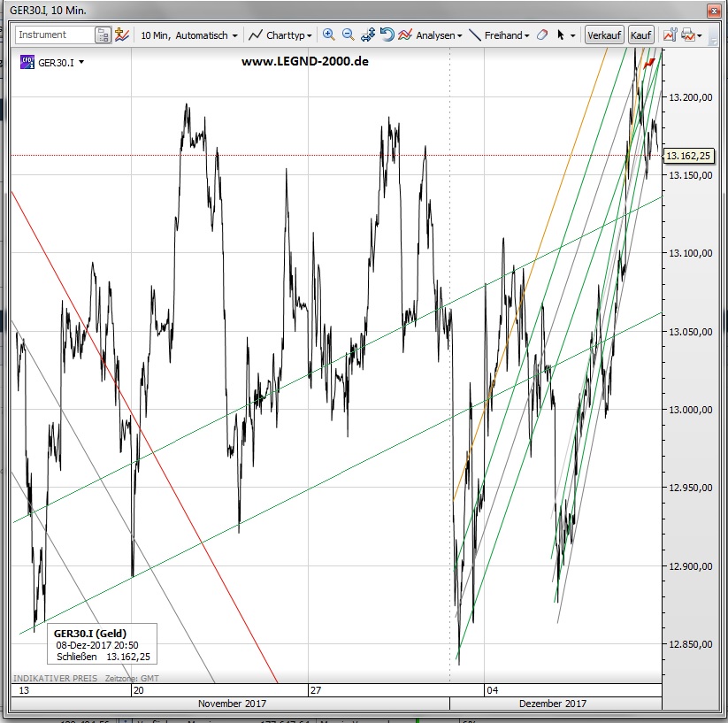Open the Charttyp dropdown
This screenshot has height=723, width=728.
click(280, 35)
